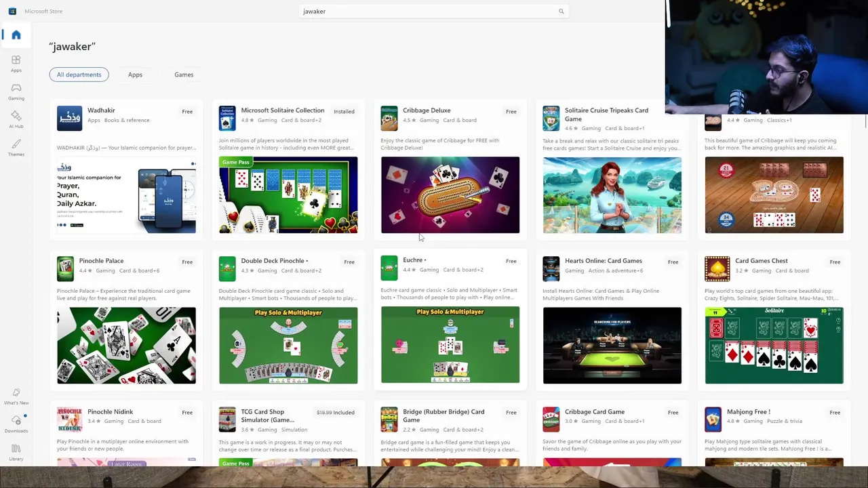Open Solitaire Cruise Tripeaks screenshot
868x488 pixels.
coord(612,195)
